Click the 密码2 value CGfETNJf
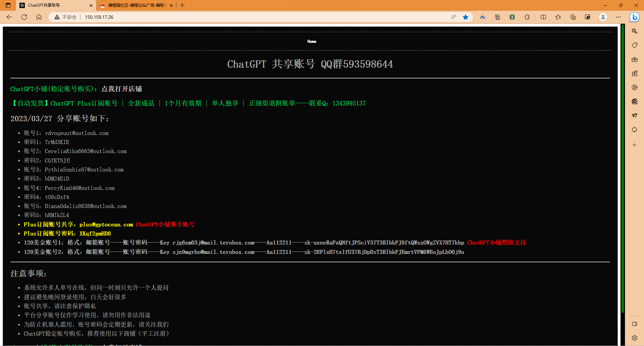This screenshot has height=346, width=644. pyautogui.click(x=57, y=160)
